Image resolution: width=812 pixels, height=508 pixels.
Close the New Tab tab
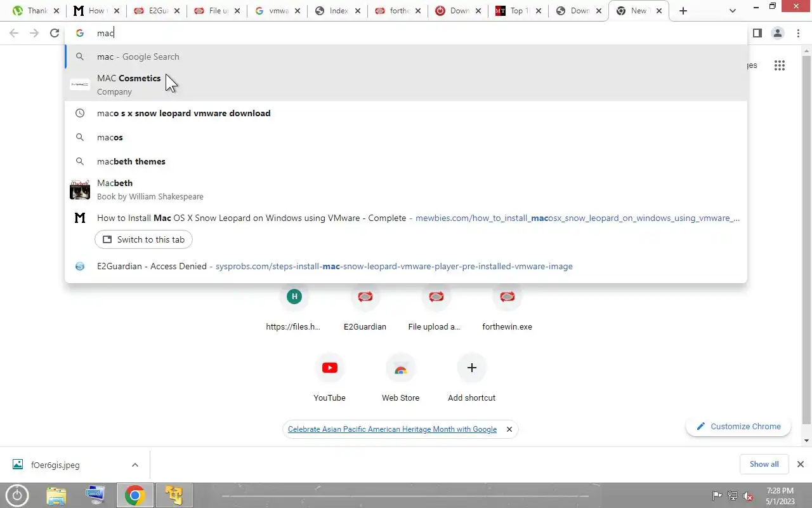tap(660, 11)
